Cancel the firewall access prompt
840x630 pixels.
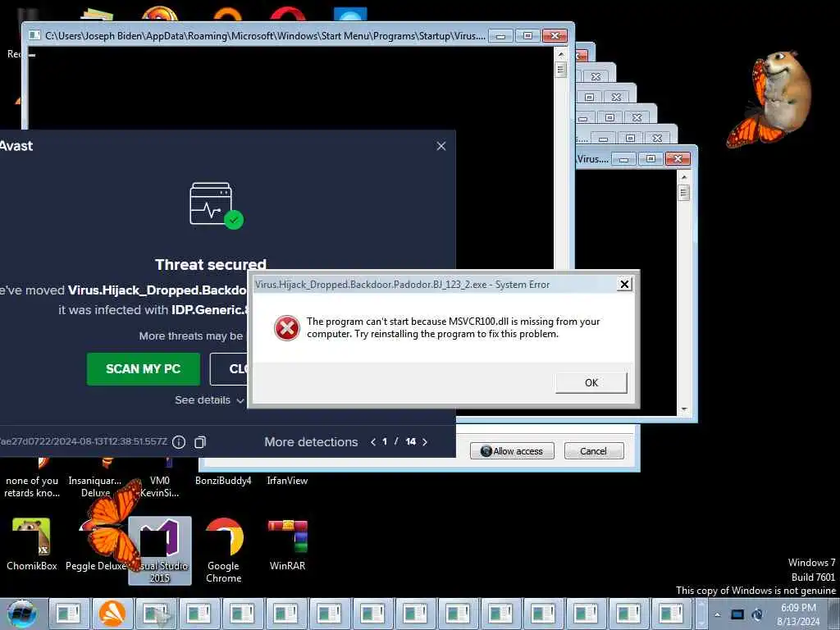point(594,451)
